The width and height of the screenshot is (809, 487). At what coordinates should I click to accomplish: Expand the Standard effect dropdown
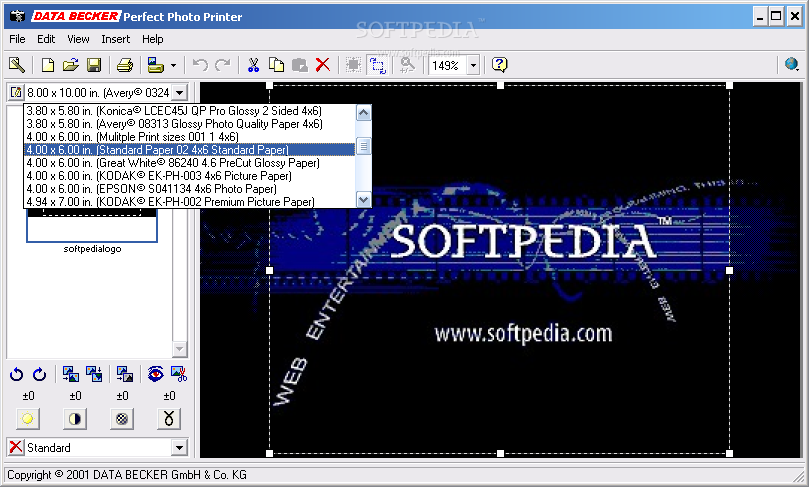180,448
